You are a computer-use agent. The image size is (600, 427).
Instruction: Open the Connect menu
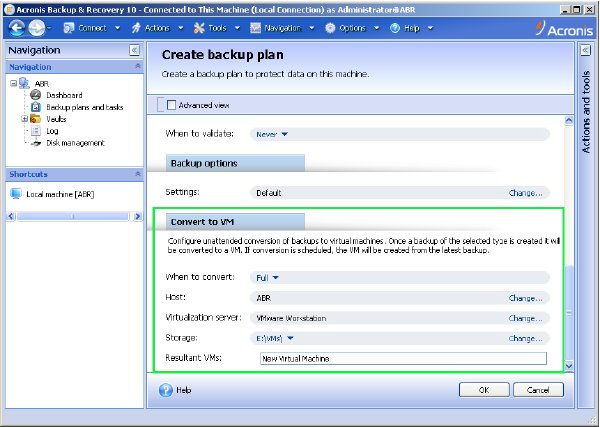pyautogui.click(x=92, y=28)
